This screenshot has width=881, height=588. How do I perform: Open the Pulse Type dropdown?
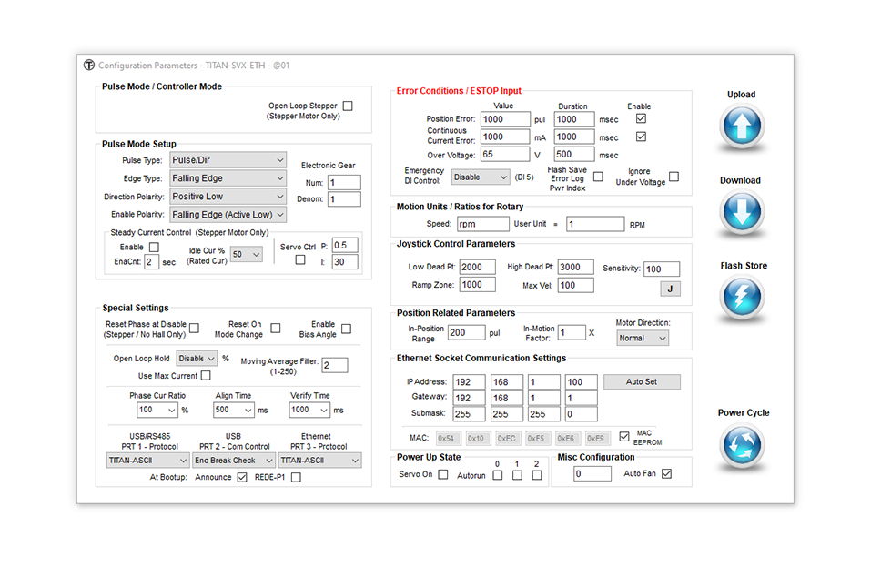point(228,160)
